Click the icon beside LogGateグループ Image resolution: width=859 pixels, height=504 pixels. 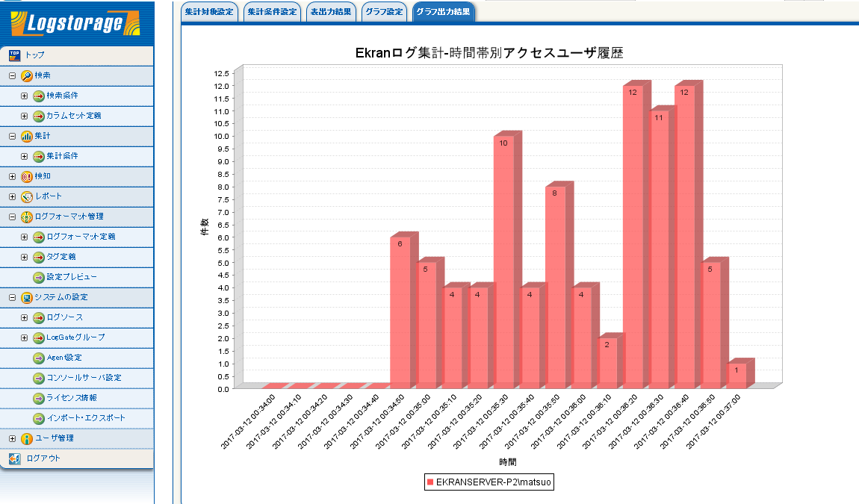tap(38, 338)
